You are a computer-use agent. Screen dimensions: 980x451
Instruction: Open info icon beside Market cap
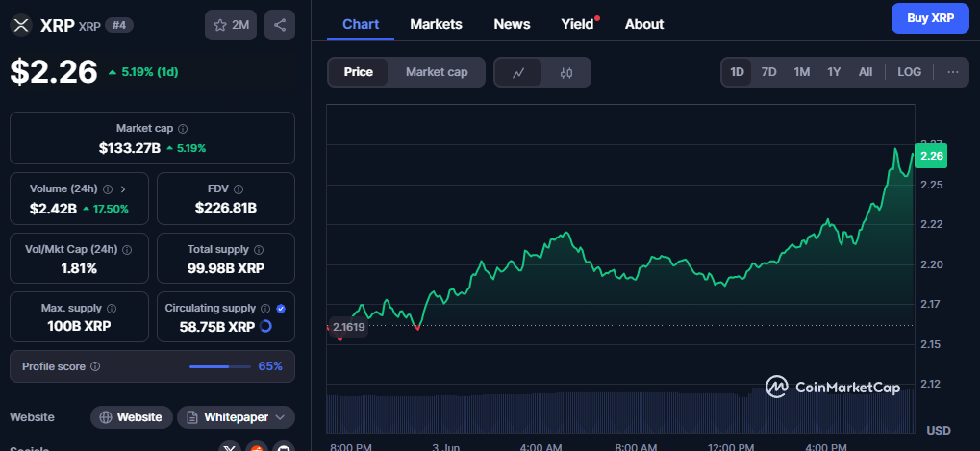click(x=183, y=129)
